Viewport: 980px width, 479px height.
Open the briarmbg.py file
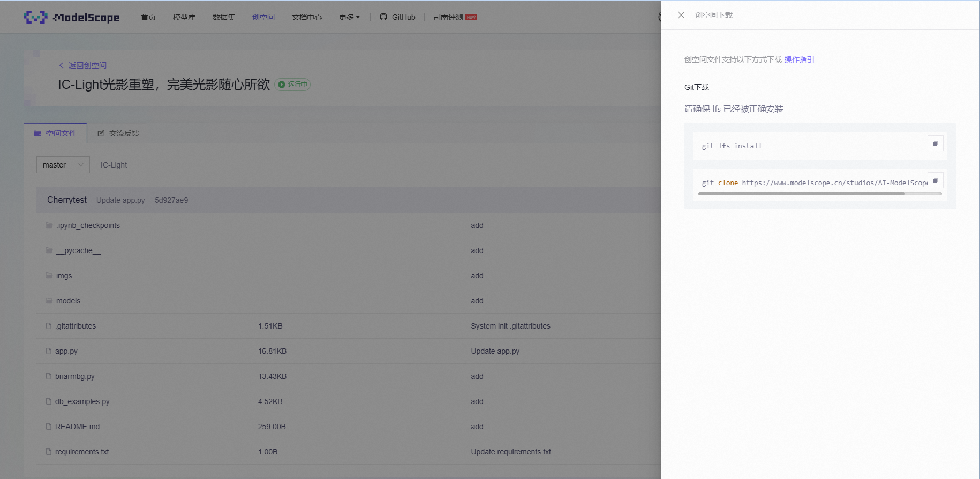coord(75,376)
